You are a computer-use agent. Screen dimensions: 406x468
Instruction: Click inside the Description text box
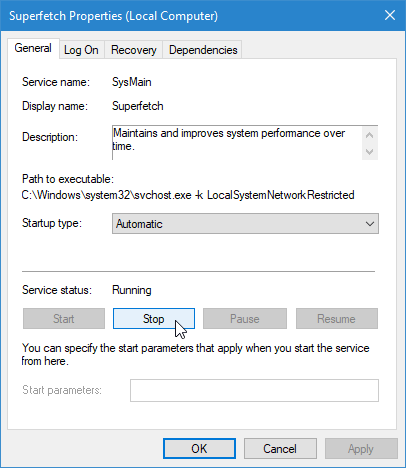tap(237, 143)
